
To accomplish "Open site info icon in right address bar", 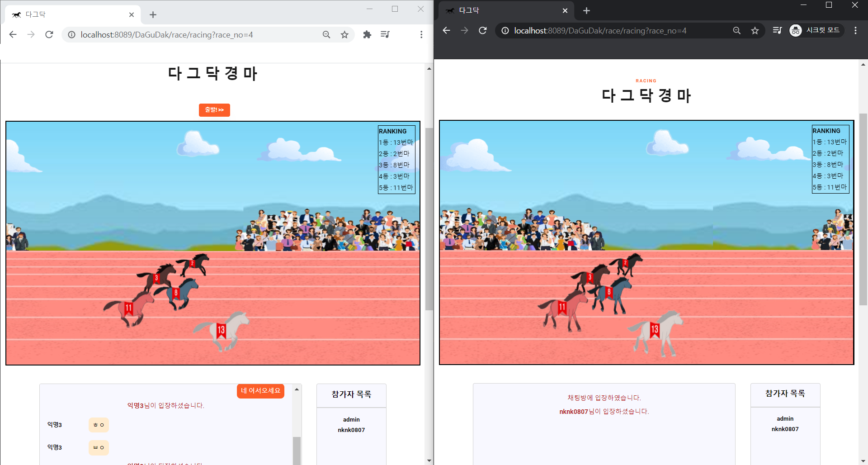I will click(x=505, y=30).
